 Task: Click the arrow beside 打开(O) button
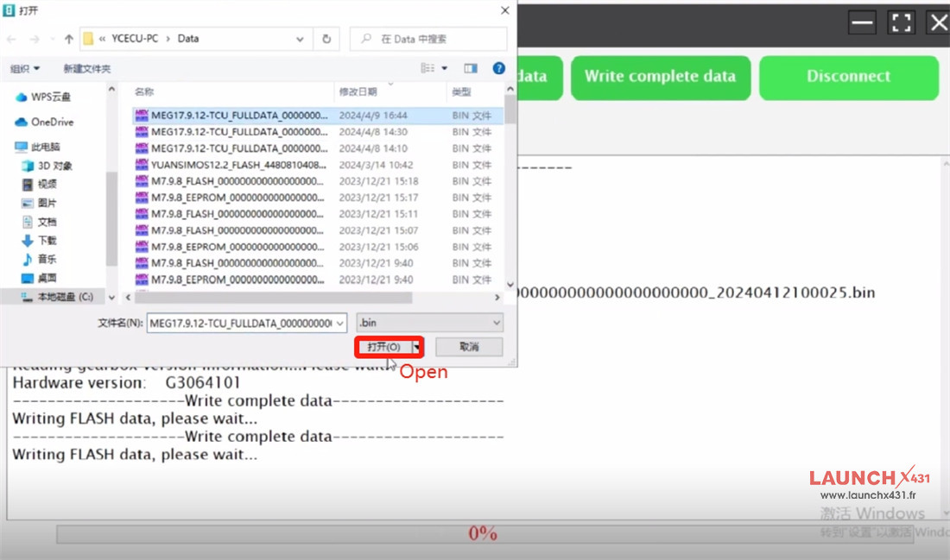pyautogui.click(x=418, y=347)
